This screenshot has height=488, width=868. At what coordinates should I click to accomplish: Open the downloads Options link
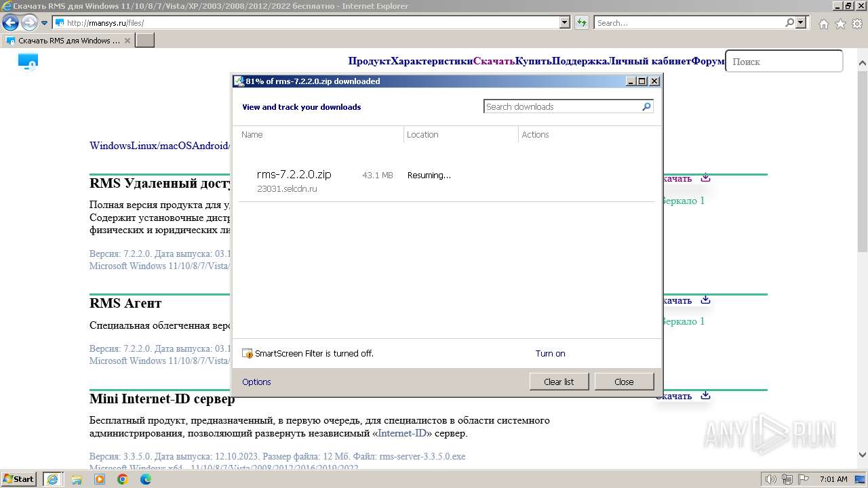click(256, 382)
